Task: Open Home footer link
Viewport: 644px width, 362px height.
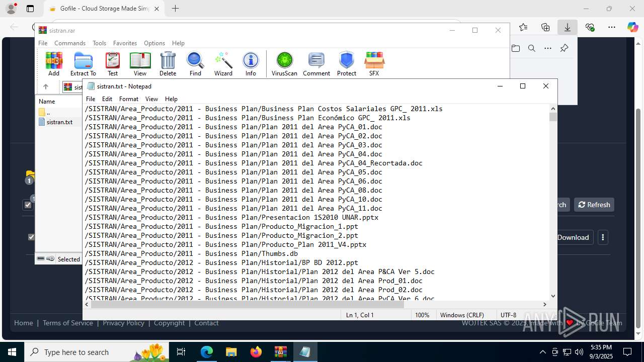Action: 24,323
